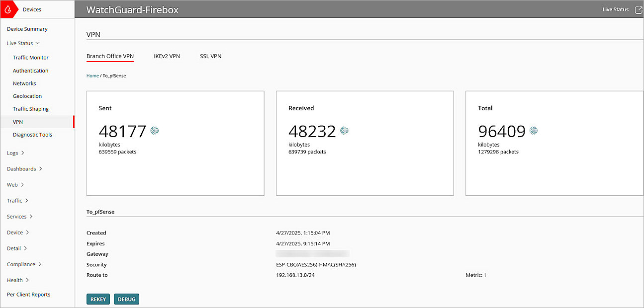Open Per Client Reports
Image resolution: width=644 pixels, height=308 pixels.
28,294
